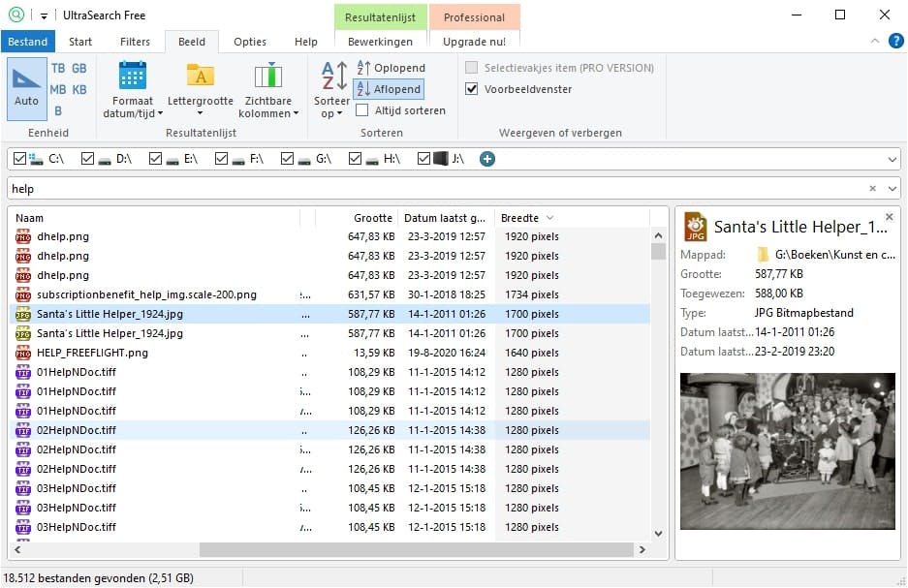Screen dimensions: 908x588
Task: Clear the search field with X icon
Action: 872,189
